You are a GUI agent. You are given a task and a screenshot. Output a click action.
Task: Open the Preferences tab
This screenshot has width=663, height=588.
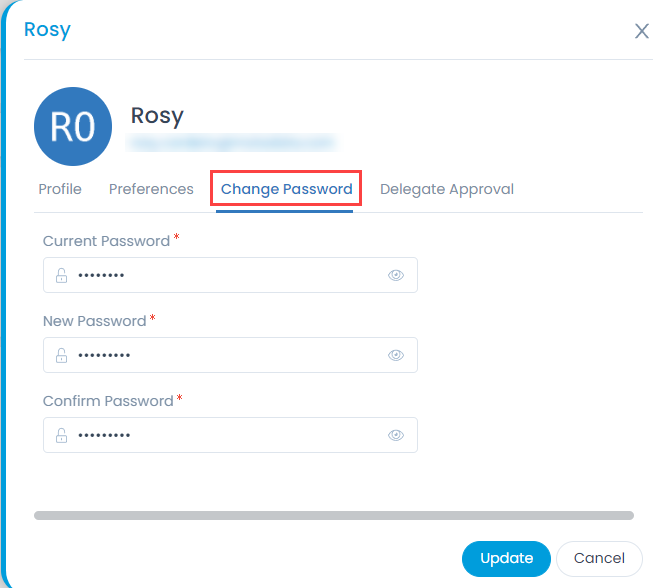[151, 189]
